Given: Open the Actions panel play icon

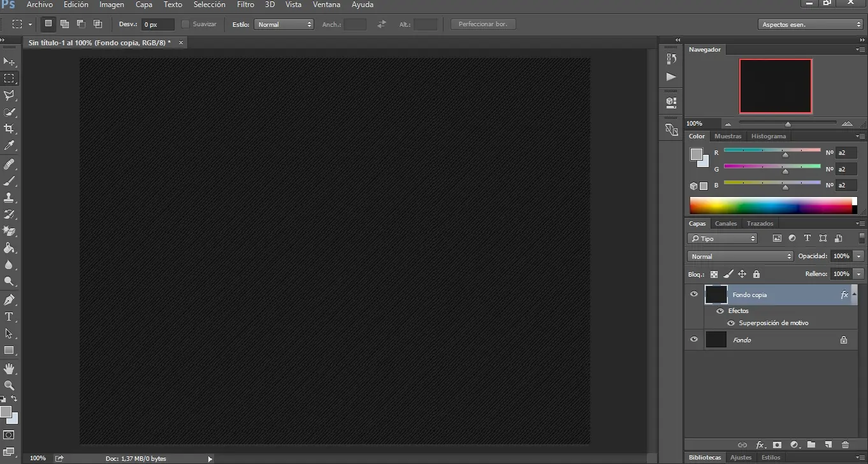Looking at the screenshot, I should (671, 76).
